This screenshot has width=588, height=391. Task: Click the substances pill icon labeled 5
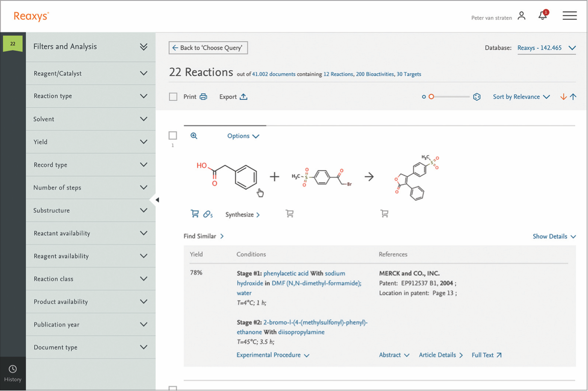click(207, 214)
